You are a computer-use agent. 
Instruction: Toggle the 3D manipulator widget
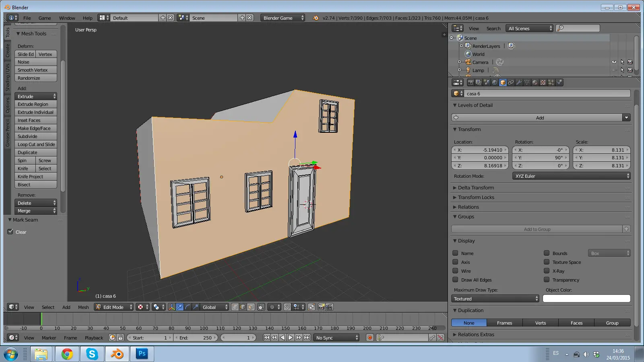[172, 307]
